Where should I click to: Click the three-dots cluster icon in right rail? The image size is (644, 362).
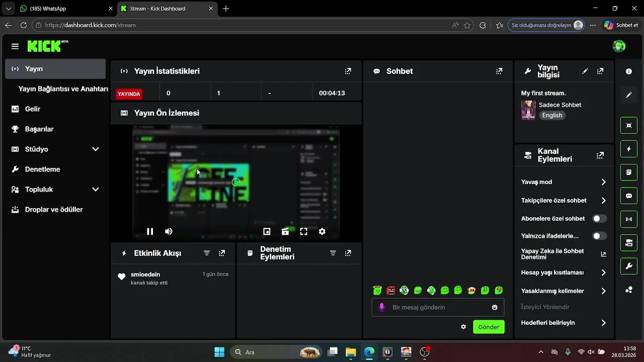point(629,290)
